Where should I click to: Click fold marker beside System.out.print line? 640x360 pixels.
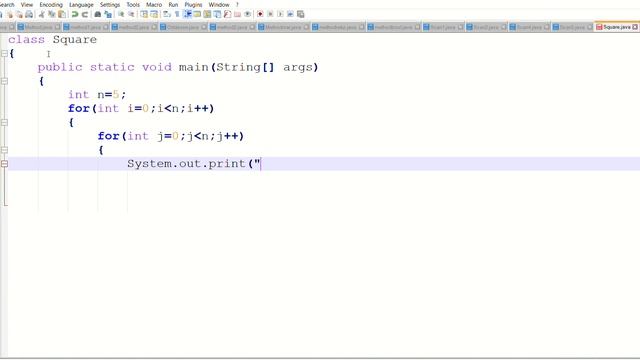4,164
